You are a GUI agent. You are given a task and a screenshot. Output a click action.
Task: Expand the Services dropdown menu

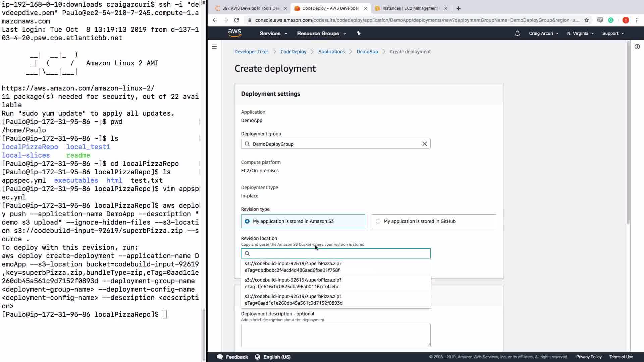pyautogui.click(x=273, y=34)
